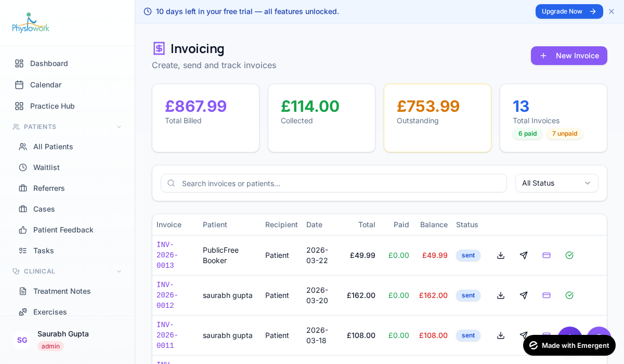The height and width of the screenshot is (364, 624).
Task: Send invoice INV-2026-0012
Action: coord(524,295)
